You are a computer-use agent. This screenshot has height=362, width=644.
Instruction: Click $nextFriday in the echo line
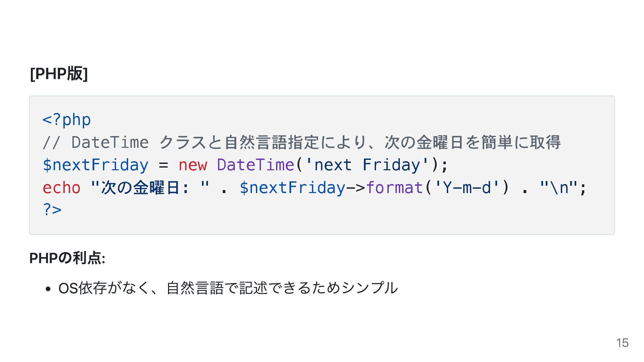coord(292,188)
